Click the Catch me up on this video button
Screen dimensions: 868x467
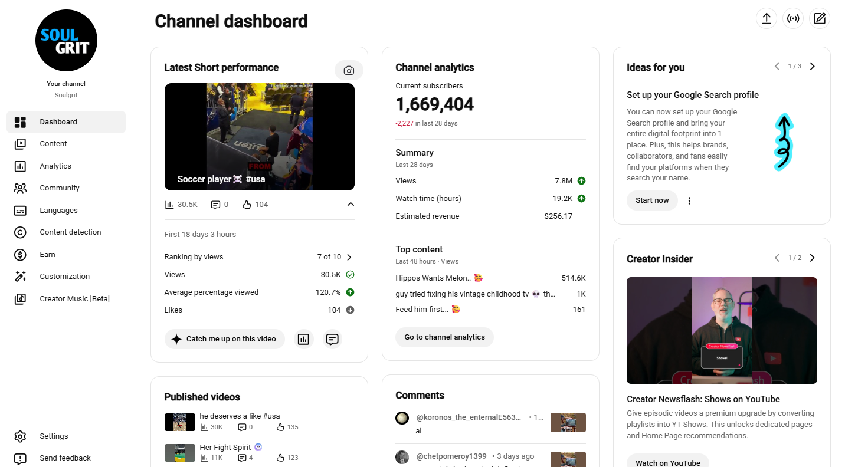tap(224, 339)
